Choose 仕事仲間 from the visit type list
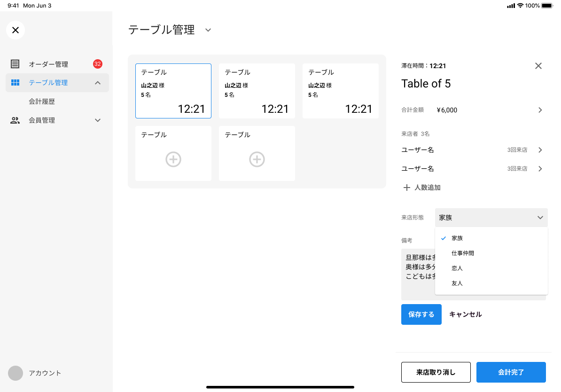Viewport: 561px width, 392px height. [x=462, y=253]
